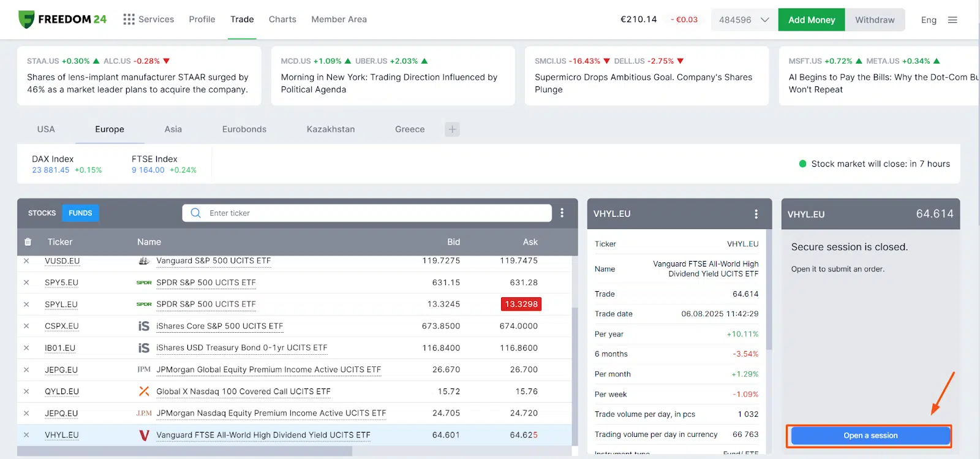Sort by the Ticker column header
Viewport: 980px width, 459px height.
[60, 242]
